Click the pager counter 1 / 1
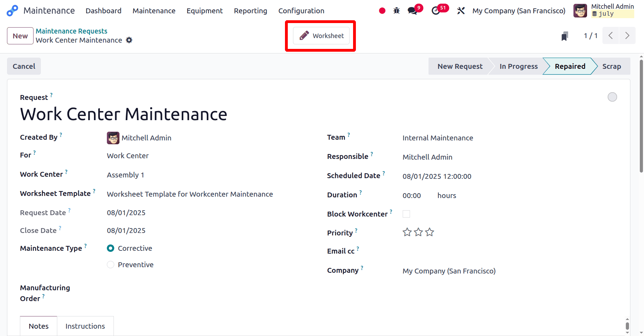The image size is (644, 336). tap(591, 36)
